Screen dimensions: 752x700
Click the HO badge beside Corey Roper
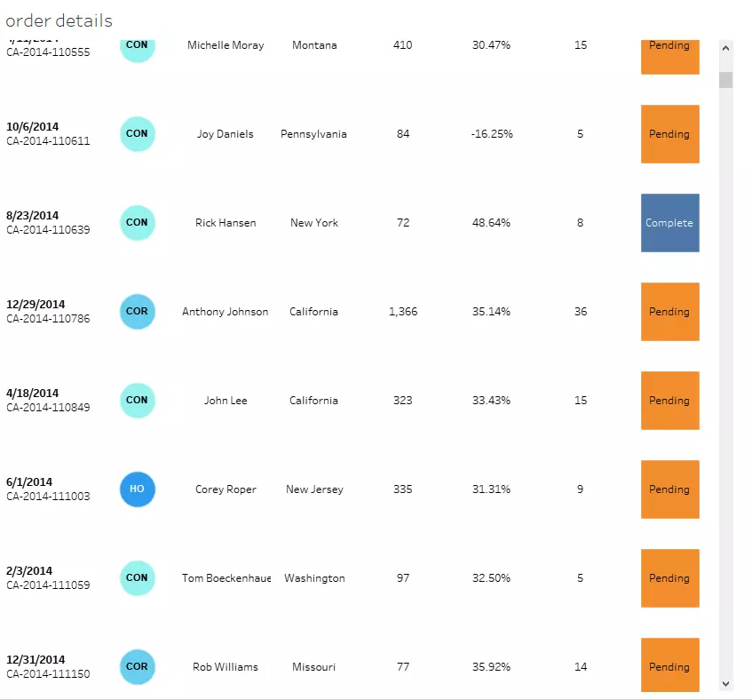[137, 489]
